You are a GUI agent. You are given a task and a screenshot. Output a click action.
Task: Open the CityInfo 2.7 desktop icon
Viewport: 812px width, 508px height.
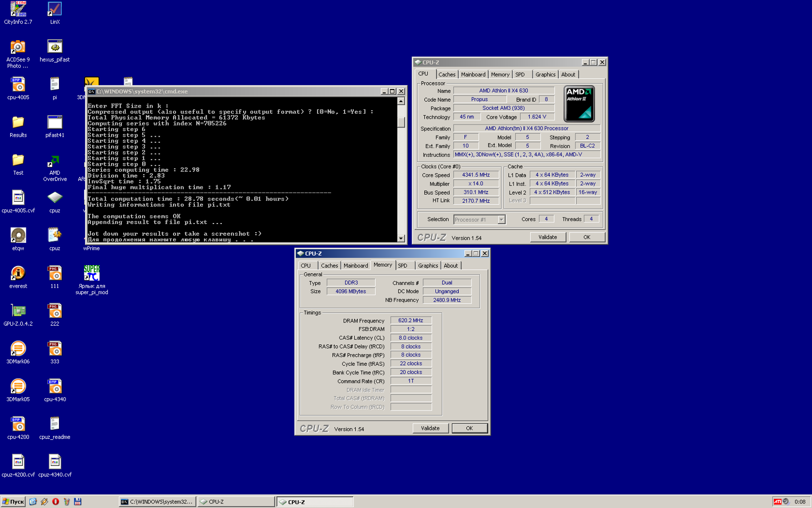point(18,13)
